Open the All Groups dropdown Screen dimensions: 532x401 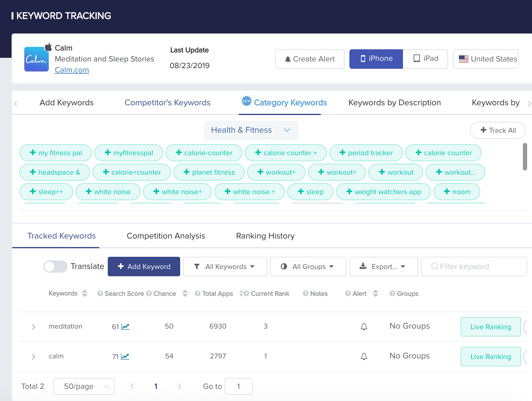(308, 267)
